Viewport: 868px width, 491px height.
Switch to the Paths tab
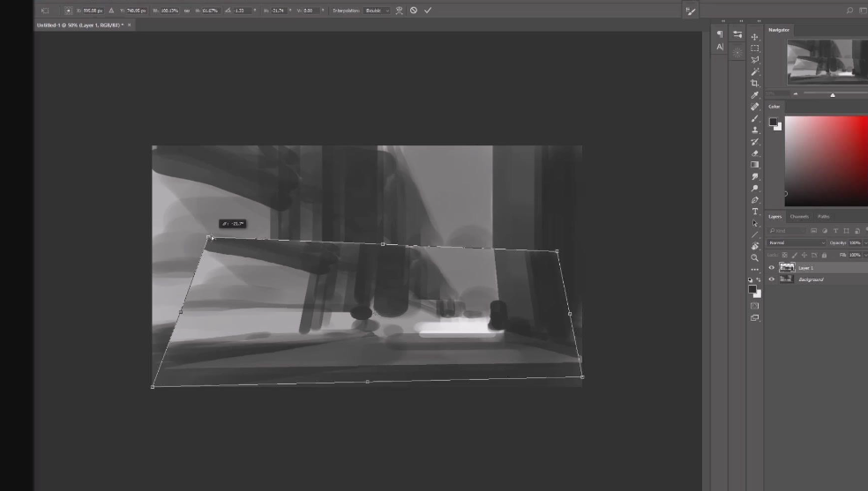tap(823, 216)
